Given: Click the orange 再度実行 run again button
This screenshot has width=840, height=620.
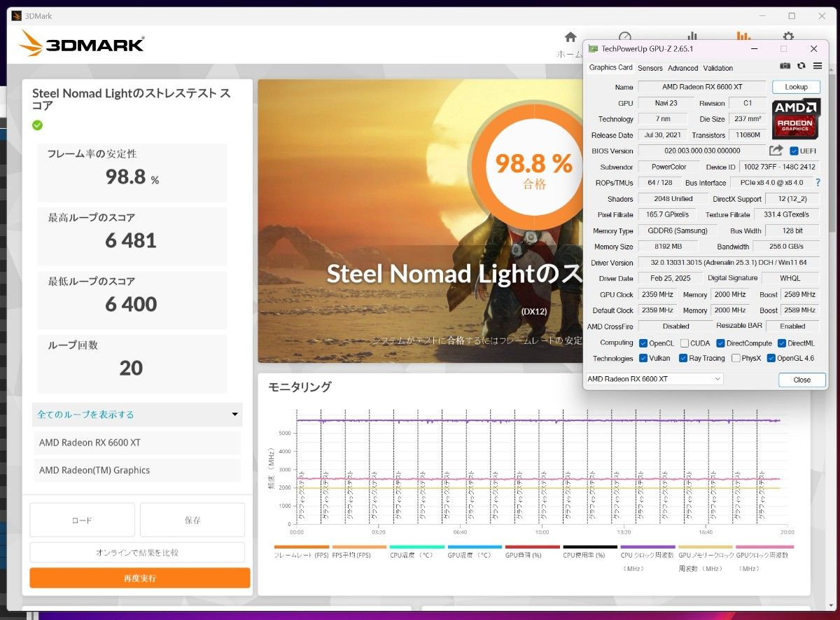Looking at the screenshot, I should click(x=140, y=578).
